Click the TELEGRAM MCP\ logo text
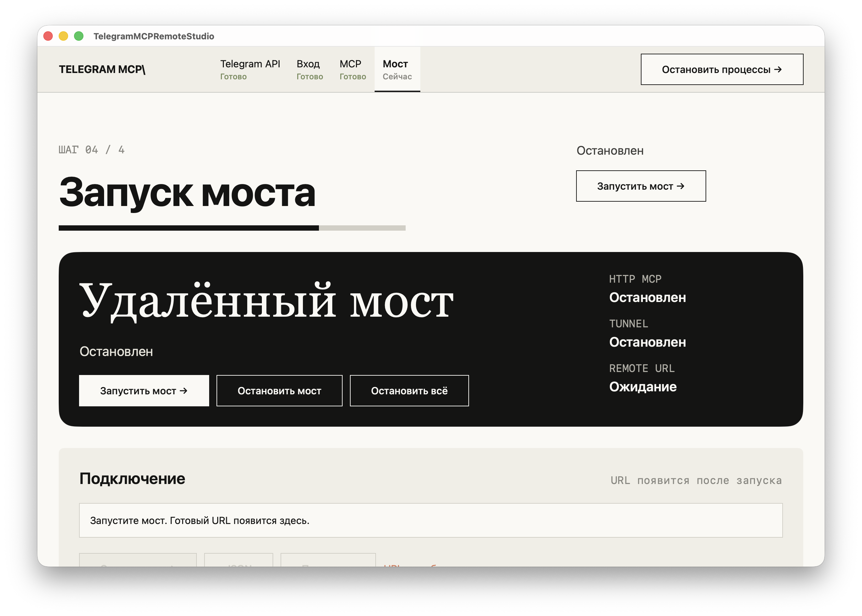The image size is (862, 616). point(102,69)
